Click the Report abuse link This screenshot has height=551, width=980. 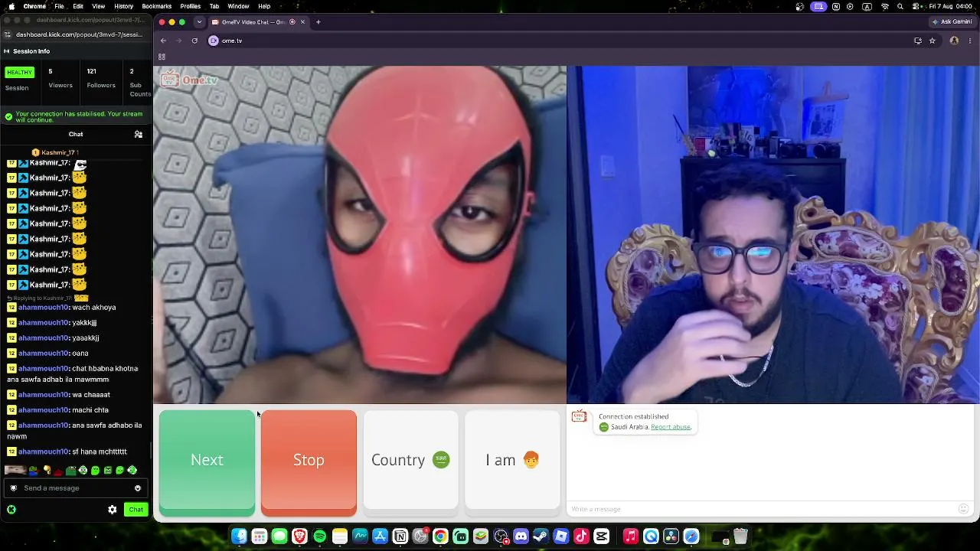pyautogui.click(x=670, y=427)
